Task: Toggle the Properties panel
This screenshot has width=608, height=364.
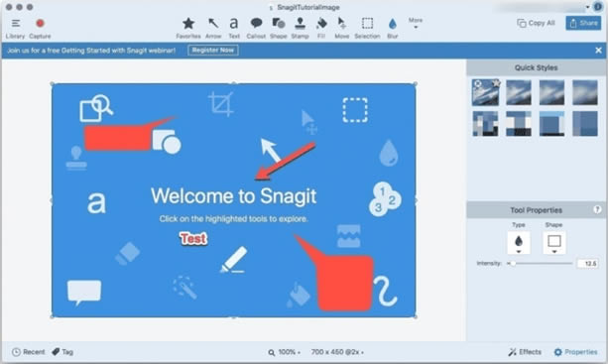Action: [x=576, y=352]
